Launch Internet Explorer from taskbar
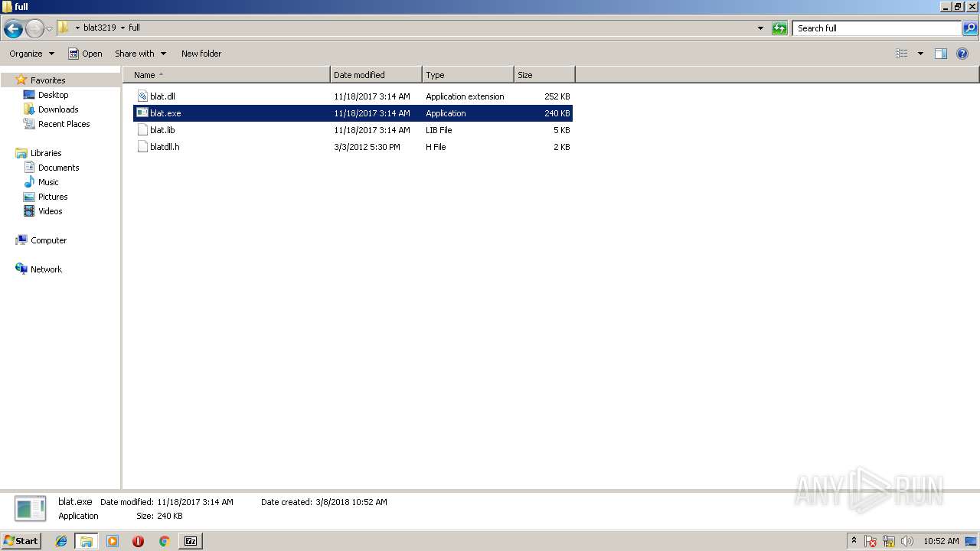980x551 pixels. [x=61, y=541]
